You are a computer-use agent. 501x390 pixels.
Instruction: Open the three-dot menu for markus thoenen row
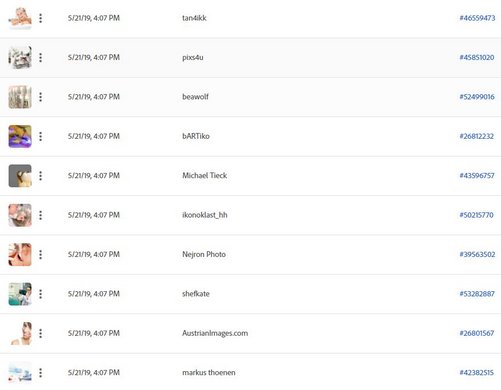point(40,372)
